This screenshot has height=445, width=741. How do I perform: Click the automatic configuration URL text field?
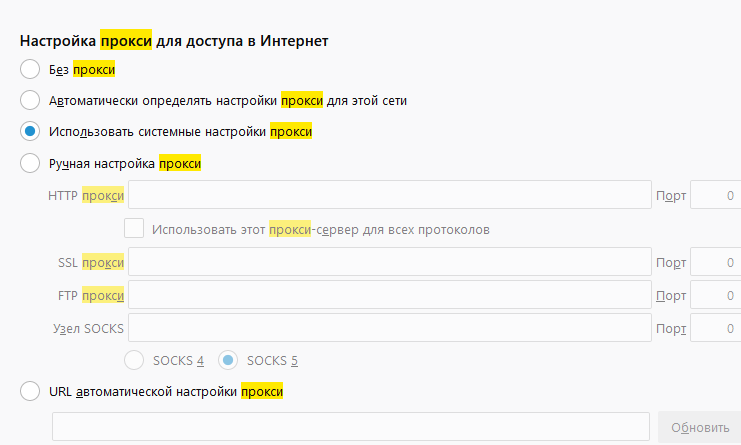click(x=351, y=427)
